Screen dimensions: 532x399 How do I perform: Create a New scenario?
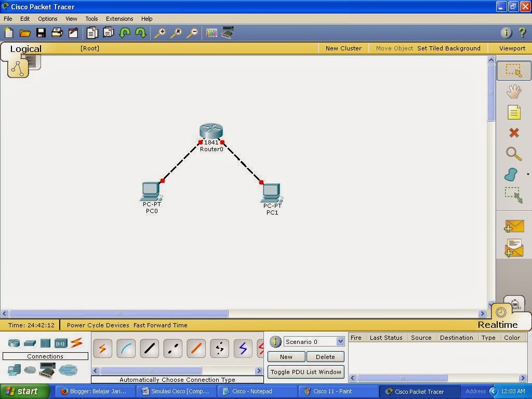coord(286,356)
